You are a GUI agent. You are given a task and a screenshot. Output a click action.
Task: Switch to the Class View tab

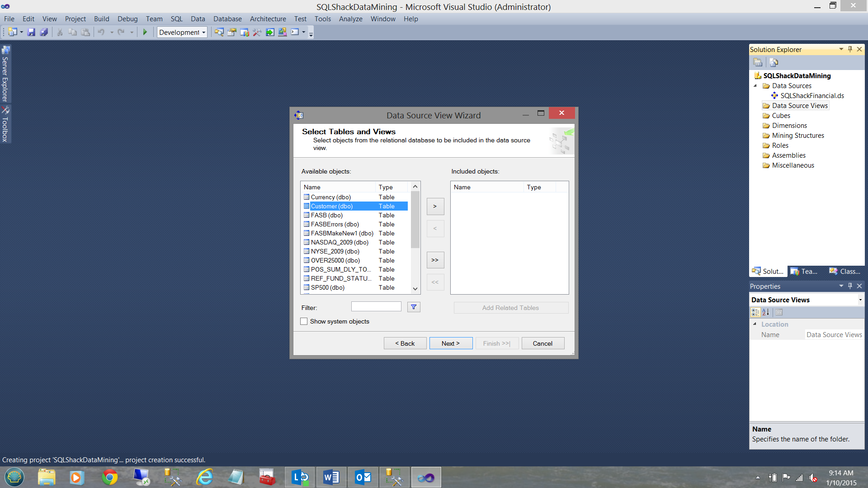(844, 271)
